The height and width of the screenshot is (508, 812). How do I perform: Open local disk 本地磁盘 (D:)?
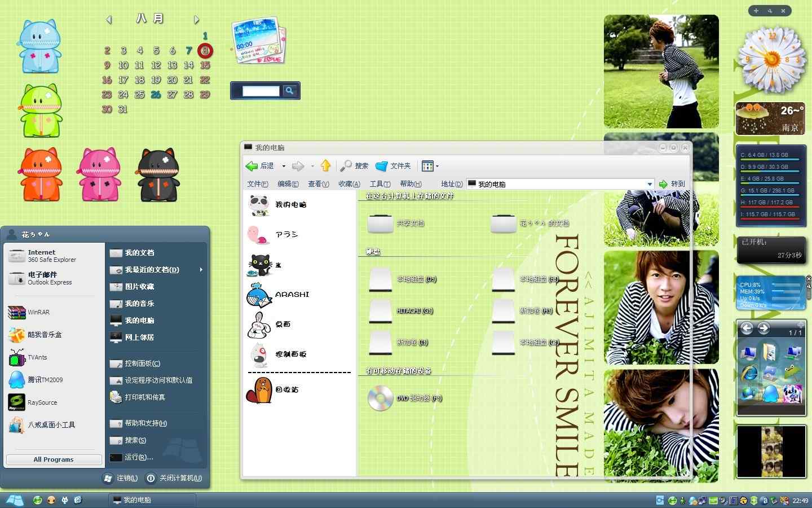(403, 279)
